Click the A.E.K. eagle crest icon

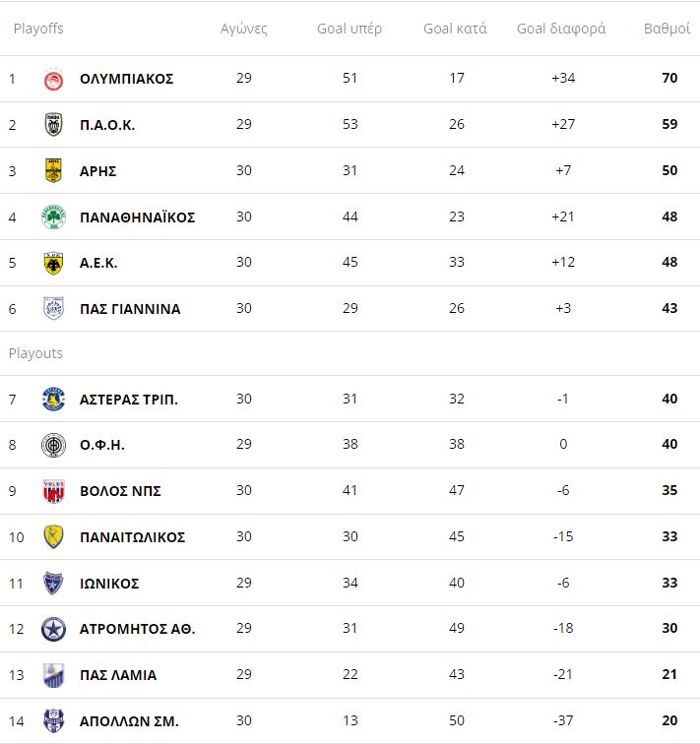(x=53, y=263)
